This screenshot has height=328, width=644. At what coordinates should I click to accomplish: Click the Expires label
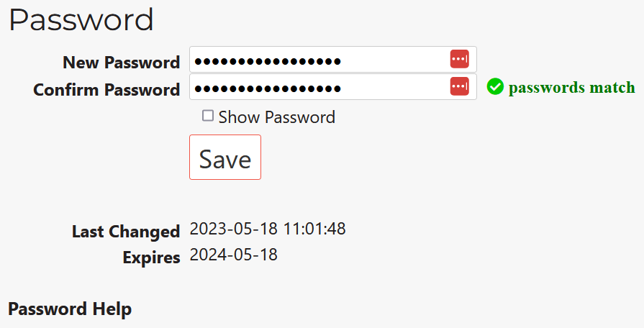tap(151, 258)
